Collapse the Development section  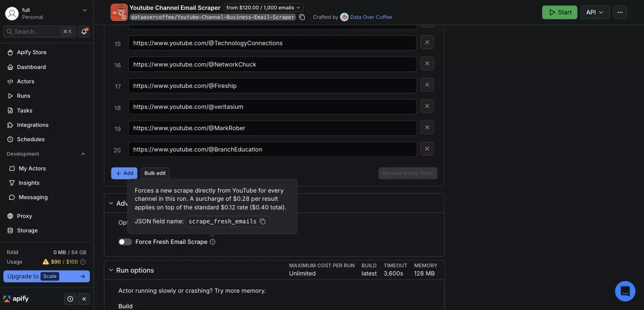click(83, 154)
